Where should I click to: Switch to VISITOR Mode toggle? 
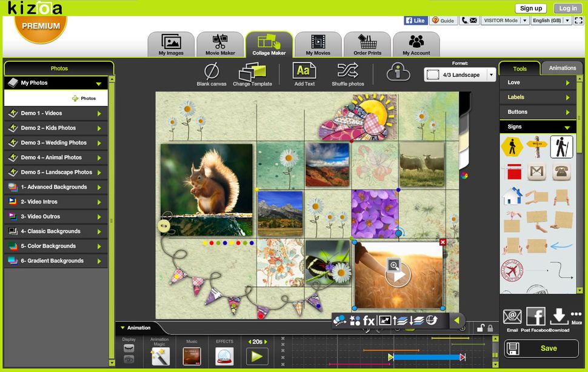point(506,20)
